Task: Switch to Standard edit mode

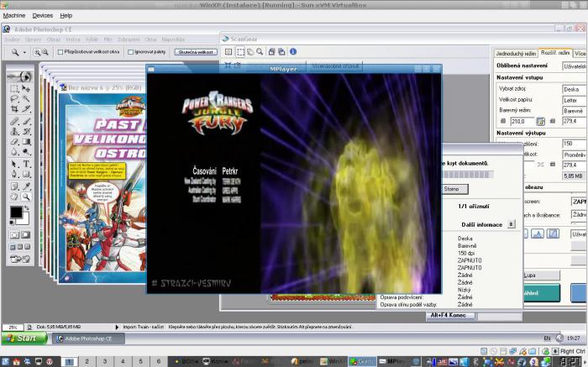Action: click(14, 235)
